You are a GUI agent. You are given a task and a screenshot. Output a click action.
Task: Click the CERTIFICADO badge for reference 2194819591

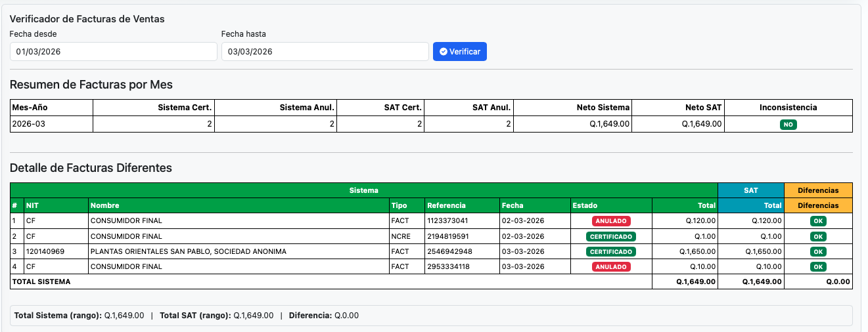tap(610, 236)
